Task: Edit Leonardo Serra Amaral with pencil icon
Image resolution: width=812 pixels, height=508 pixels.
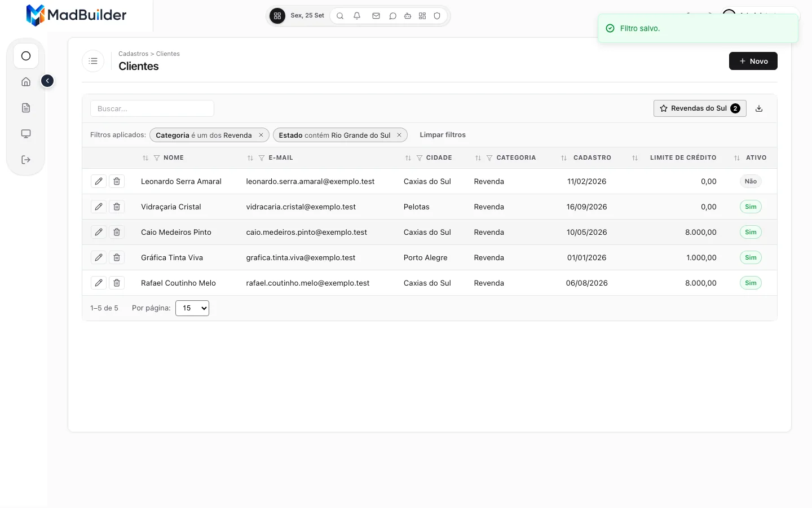Action: [x=99, y=181]
